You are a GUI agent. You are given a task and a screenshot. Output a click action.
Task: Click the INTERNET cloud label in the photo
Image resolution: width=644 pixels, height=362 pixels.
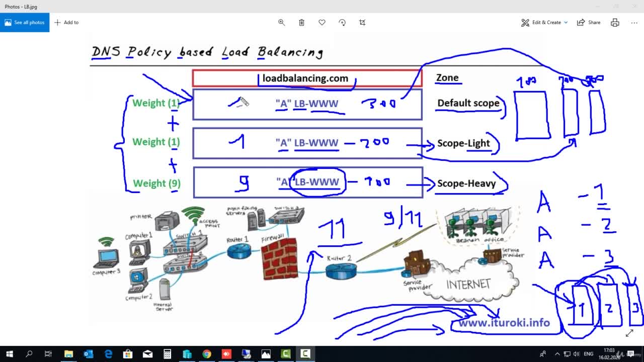click(x=468, y=285)
